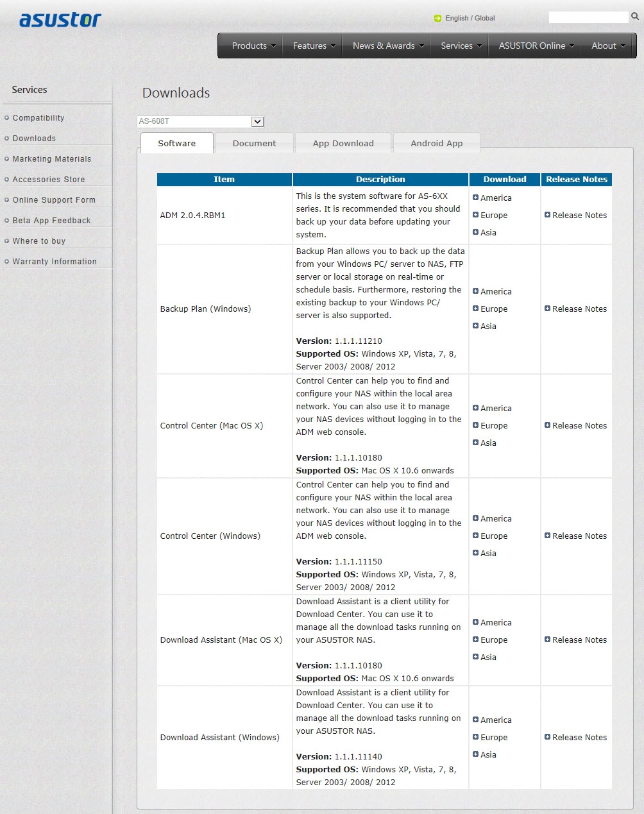Click plus icon for Download Assistant Windows Europe
Screen dimensions: 644x814
[475, 737]
